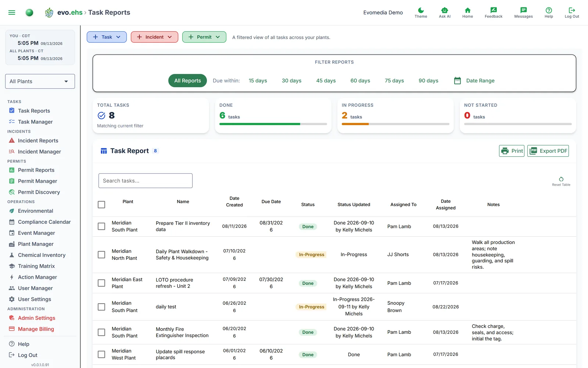Check the daily test row checkbox

(x=101, y=307)
